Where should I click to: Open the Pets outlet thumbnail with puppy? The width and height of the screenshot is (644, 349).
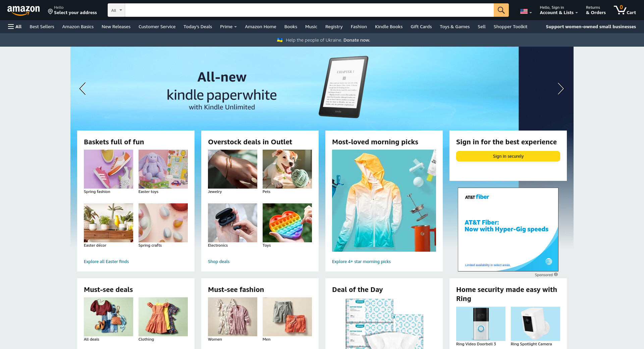[x=287, y=169]
